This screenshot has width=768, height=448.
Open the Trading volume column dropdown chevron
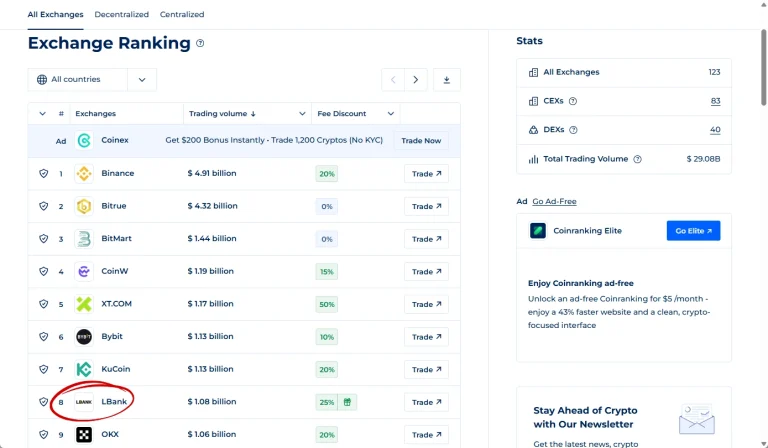302,114
